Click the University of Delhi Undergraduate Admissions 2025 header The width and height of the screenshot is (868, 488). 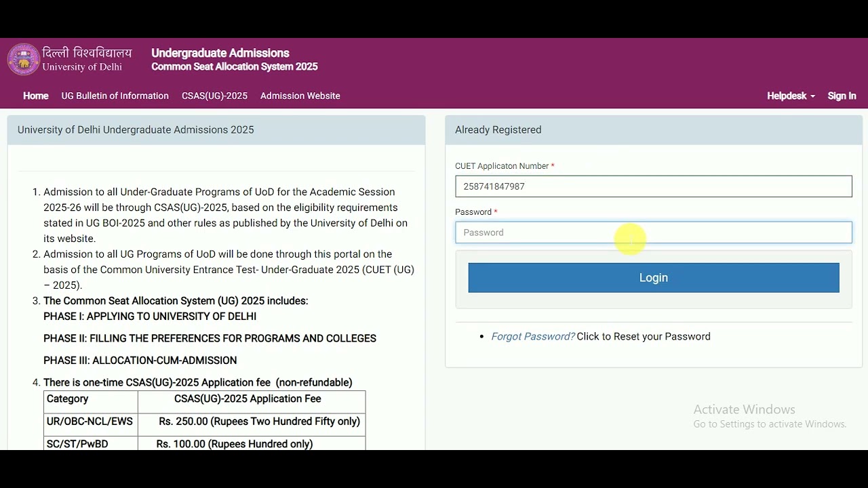(216, 130)
